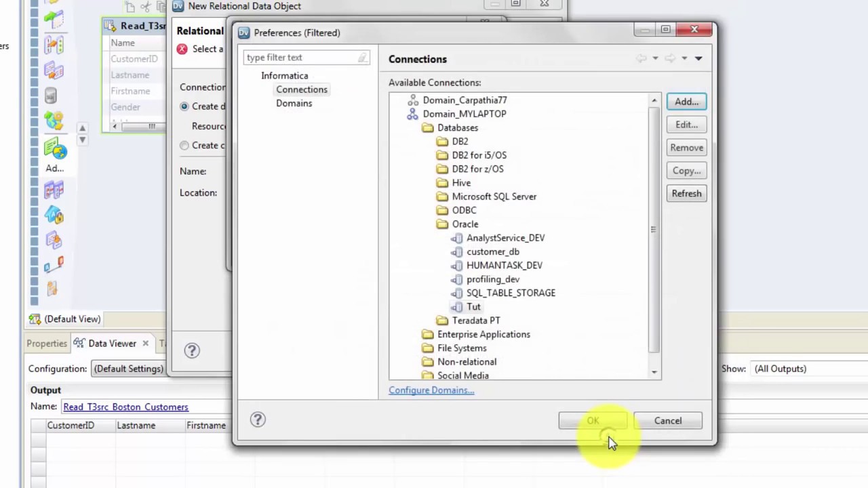The image size is (868, 488).
Task: Click help icon in Preferences dialog
Action: tap(258, 420)
